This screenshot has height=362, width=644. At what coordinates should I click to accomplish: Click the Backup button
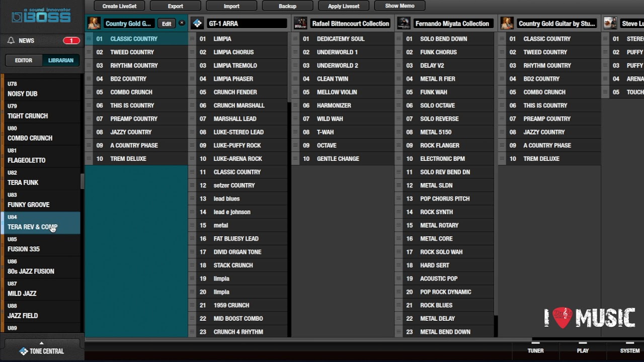[x=287, y=6]
